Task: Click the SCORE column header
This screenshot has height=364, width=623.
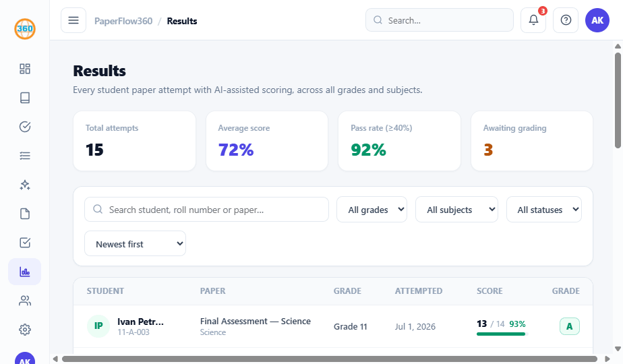Action: (x=489, y=291)
